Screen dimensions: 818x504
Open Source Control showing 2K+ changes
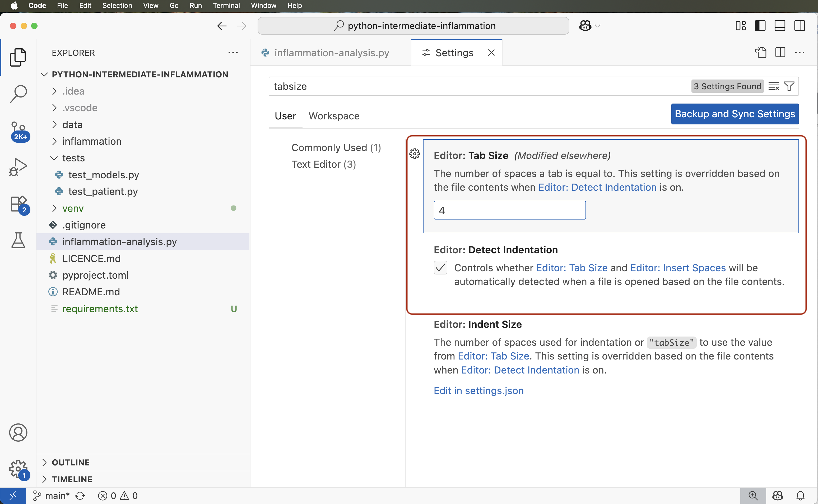[x=18, y=132]
